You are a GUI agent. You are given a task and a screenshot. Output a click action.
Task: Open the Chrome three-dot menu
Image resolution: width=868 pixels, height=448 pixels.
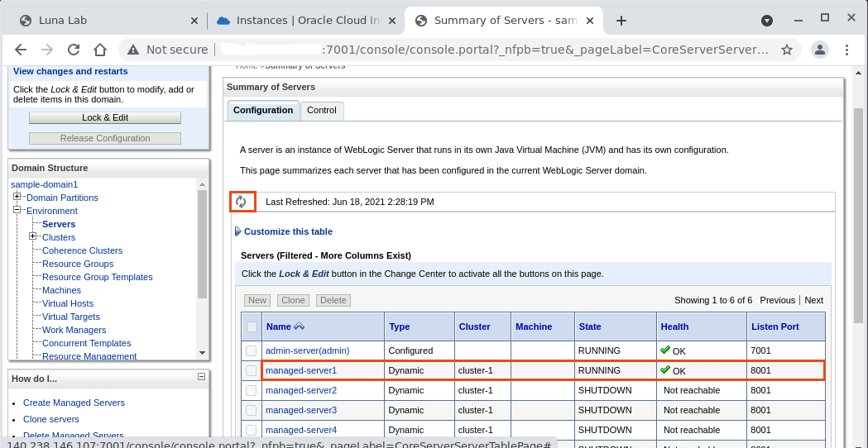[846, 50]
